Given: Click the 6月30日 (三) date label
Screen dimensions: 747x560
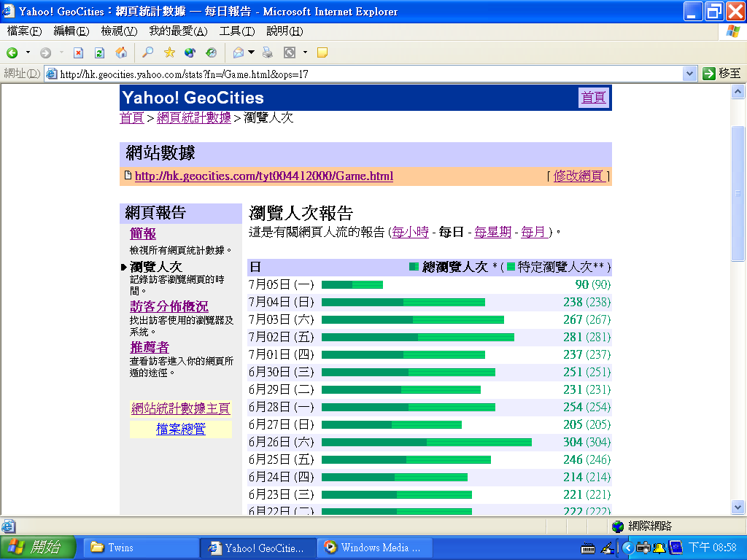Looking at the screenshot, I should point(281,373).
